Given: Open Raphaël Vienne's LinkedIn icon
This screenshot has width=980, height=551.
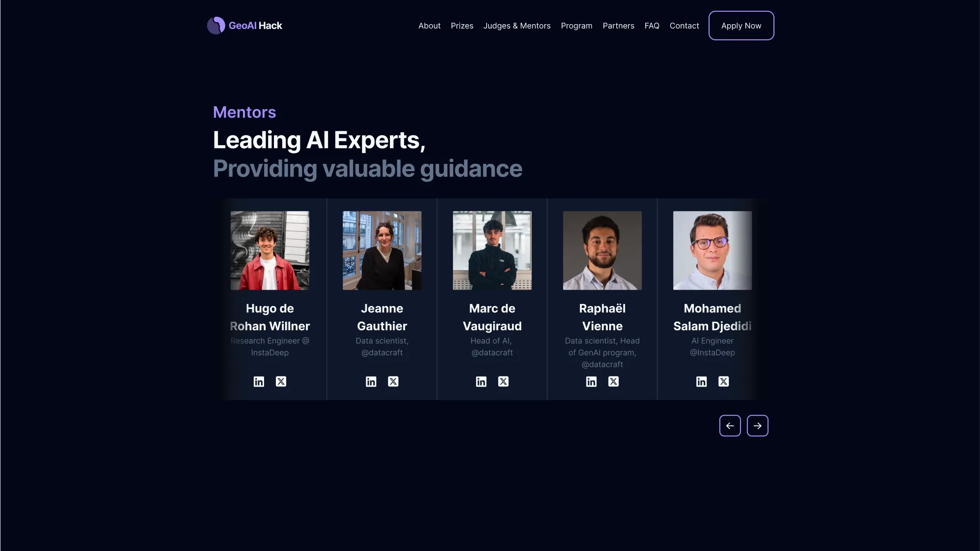Looking at the screenshot, I should pos(591,382).
